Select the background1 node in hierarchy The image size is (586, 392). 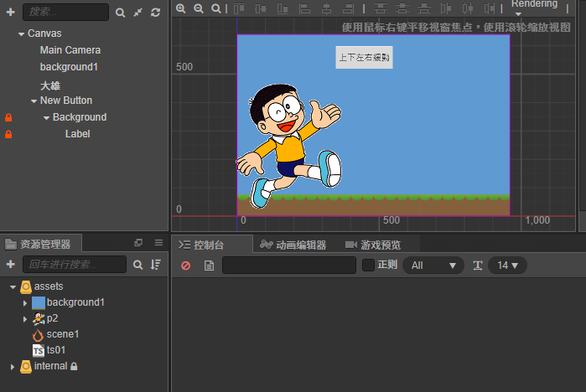(69, 67)
